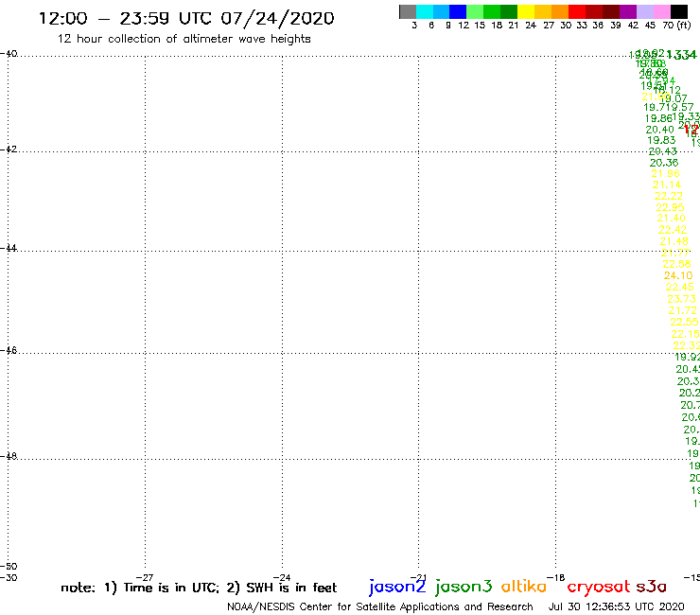Click the subtitle '12 hour collection of altimeter wave heights'
Viewport: 700px width, 615px height.
(x=184, y=39)
